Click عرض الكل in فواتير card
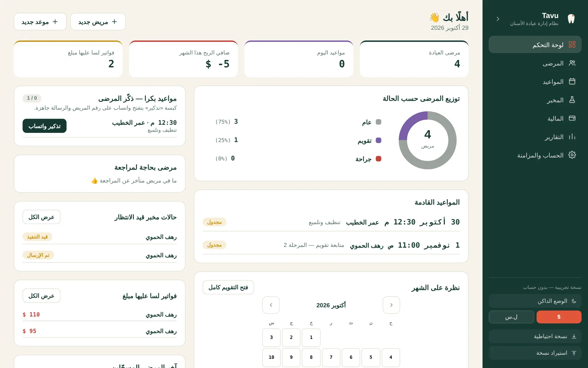This screenshot has width=588, height=368. point(42,296)
